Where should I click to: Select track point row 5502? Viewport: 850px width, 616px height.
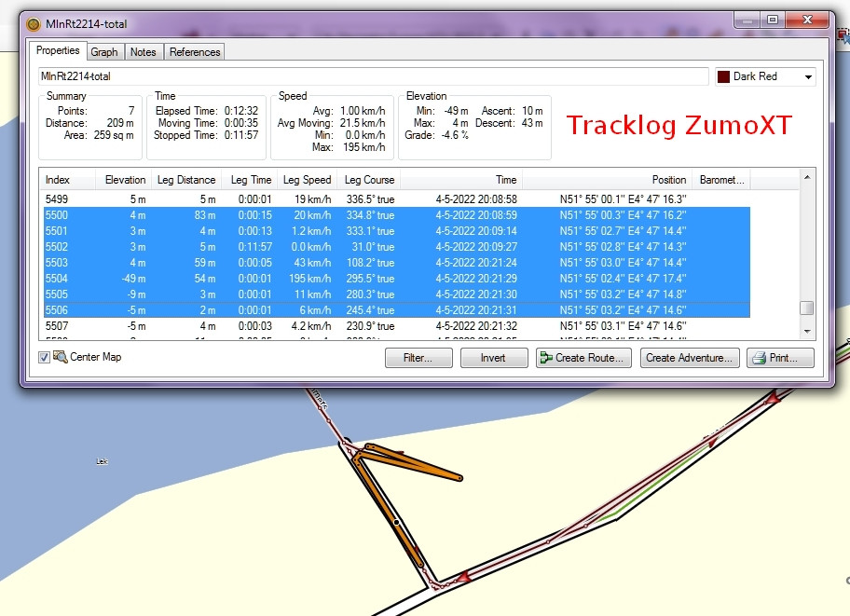pos(396,247)
